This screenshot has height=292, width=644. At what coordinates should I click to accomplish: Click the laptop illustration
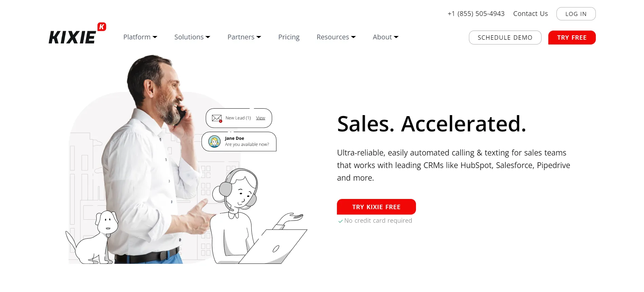coord(273,247)
